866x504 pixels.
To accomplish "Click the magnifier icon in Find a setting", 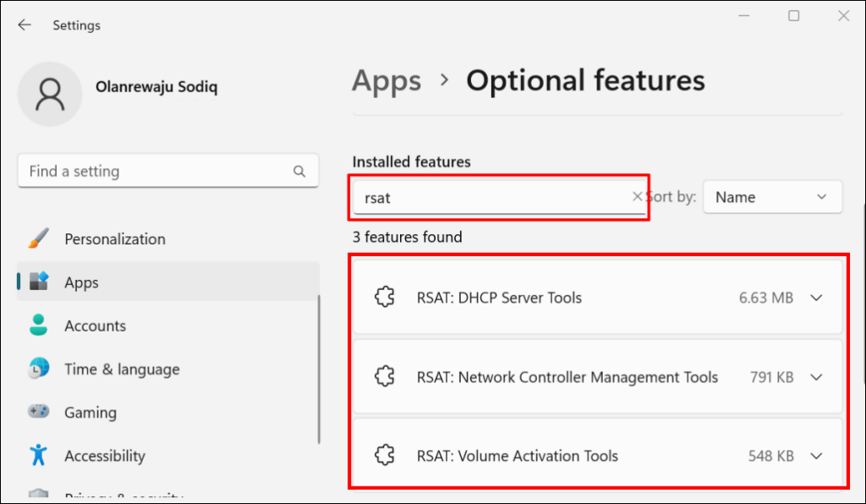I will 299,171.
